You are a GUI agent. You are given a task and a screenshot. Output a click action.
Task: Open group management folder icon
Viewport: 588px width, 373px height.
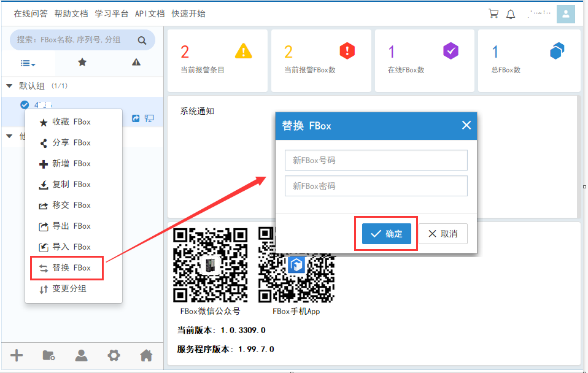(48, 355)
